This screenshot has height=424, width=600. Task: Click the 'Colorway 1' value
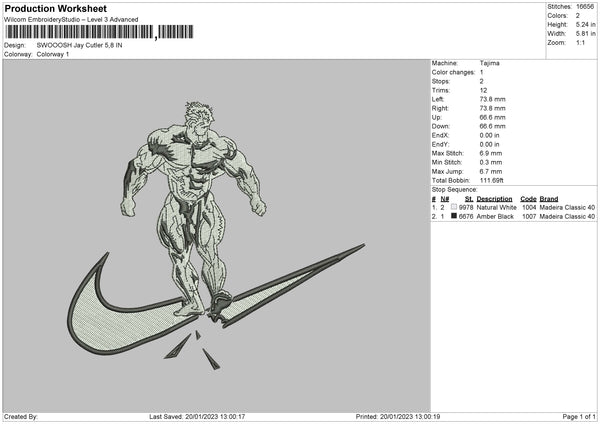pos(53,54)
